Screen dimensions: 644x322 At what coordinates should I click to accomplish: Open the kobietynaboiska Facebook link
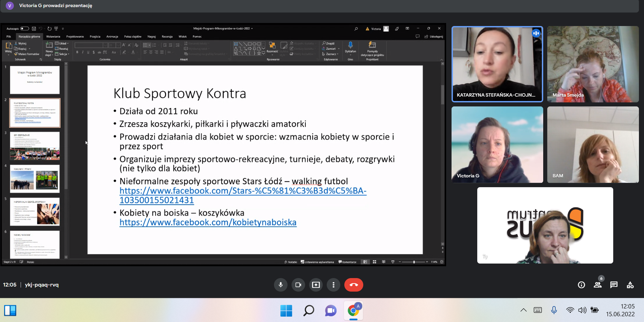point(208,222)
